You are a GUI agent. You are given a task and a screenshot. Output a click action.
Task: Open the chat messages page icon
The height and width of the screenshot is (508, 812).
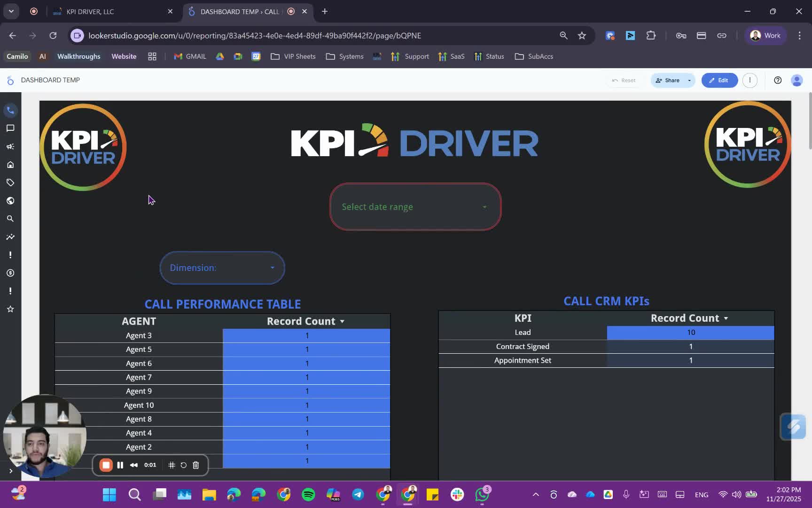tap(10, 128)
